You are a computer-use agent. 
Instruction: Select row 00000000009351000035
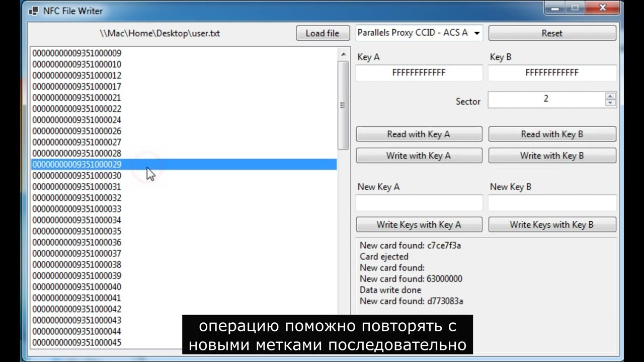pyautogui.click(x=184, y=231)
